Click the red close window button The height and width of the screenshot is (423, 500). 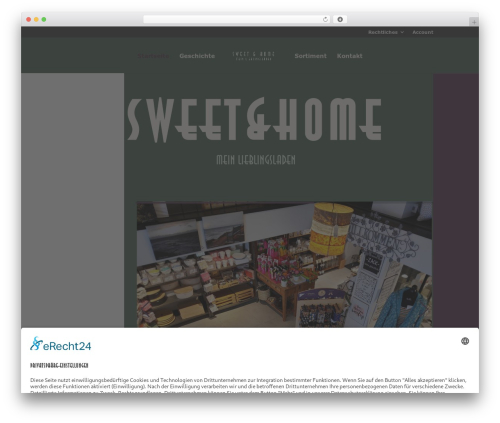pyautogui.click(x=29, y=20)
